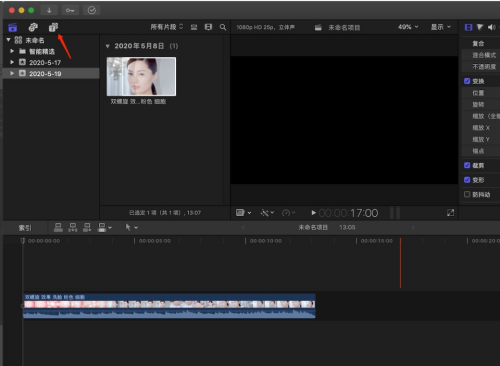Click viewer fullscreen expand icon
500x366 pixels.
[x=450, y=213]
